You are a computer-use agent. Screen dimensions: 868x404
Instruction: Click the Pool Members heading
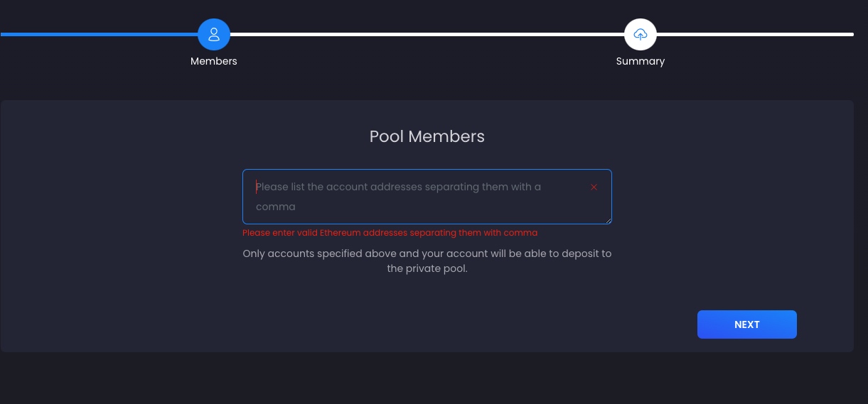(x=427, y=136)
